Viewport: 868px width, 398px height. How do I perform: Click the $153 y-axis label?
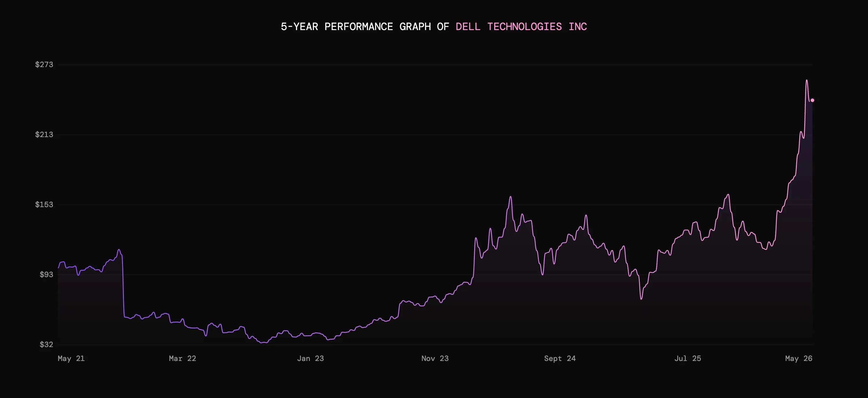(44, 204)
